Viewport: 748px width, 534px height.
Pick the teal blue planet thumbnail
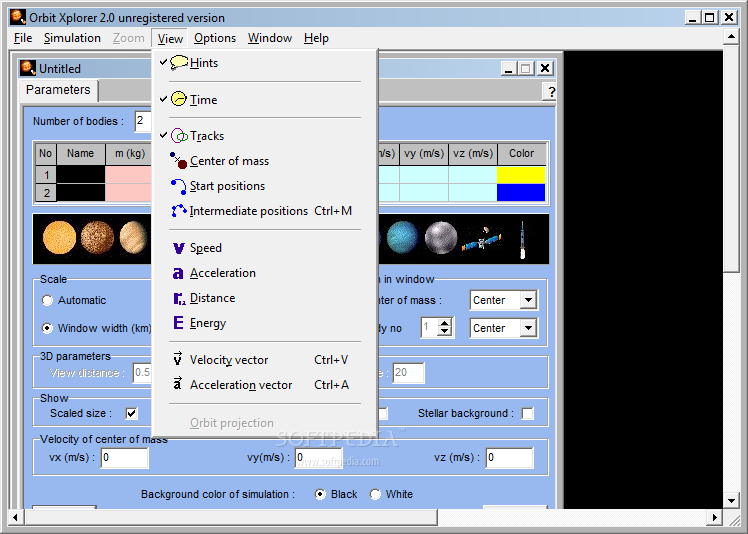[402, 237]
